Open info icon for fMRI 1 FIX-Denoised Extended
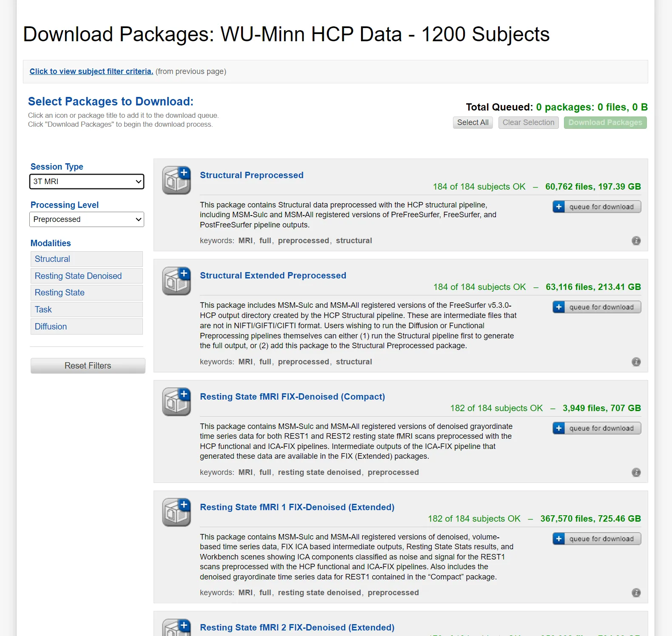Viewport: 672px width, 636px height. 636,593
